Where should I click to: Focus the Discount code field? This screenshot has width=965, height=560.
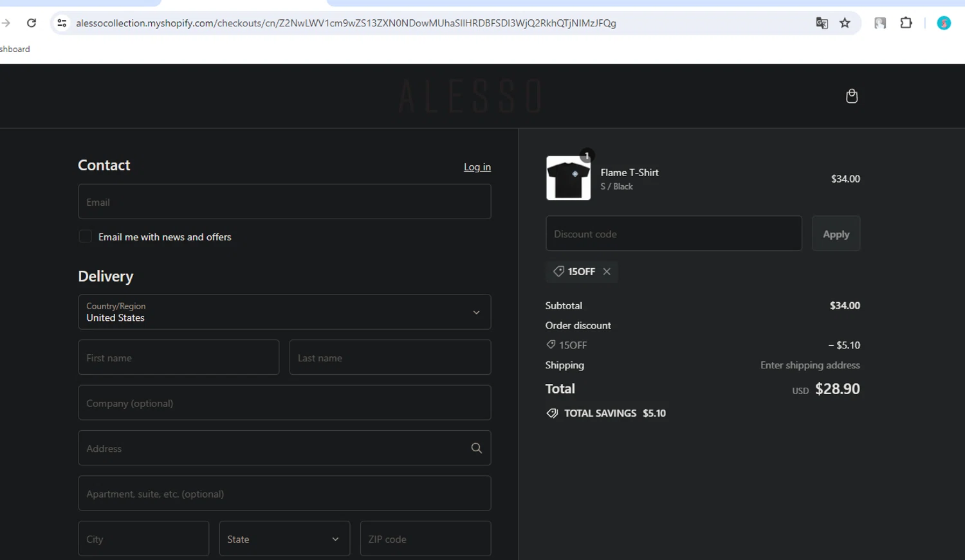[x=674, y=234]
